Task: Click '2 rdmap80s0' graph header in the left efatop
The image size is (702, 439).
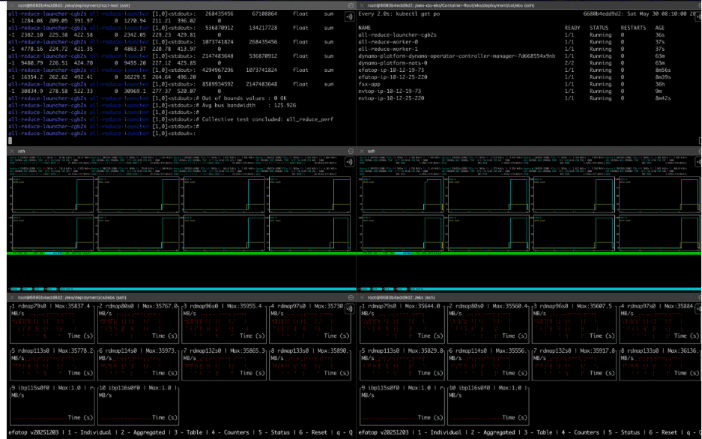Action: click(116, 306)
